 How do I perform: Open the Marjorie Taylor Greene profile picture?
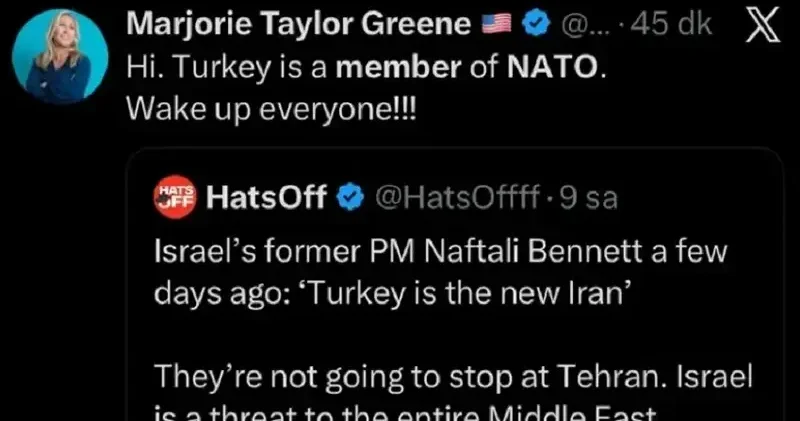61,61
